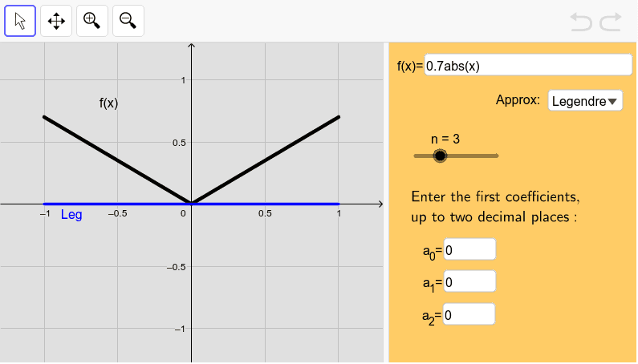
Task: Open the Approx Legendre dropdown
Action: 585,100
